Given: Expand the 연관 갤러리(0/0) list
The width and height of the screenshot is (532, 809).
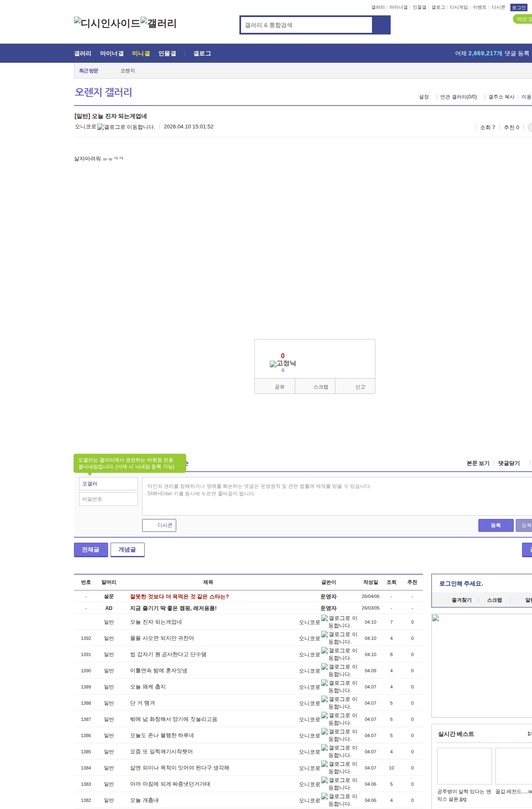Looking at the screenshot, I should click(458, 97).
